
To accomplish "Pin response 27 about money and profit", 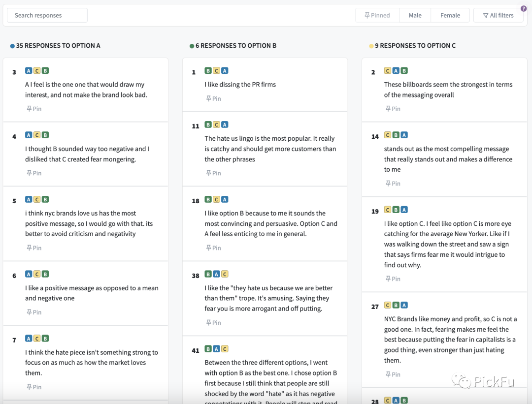I will point(393,374).
